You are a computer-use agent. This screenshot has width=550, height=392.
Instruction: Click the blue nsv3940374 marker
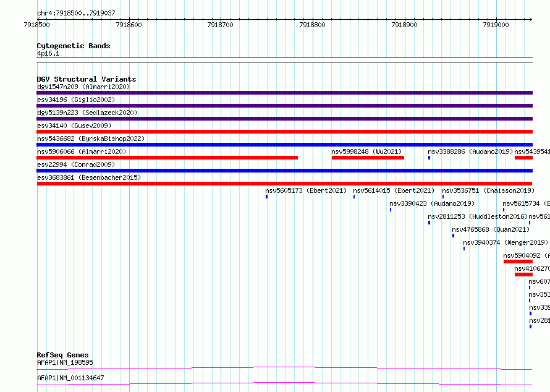tap(464, 249)
